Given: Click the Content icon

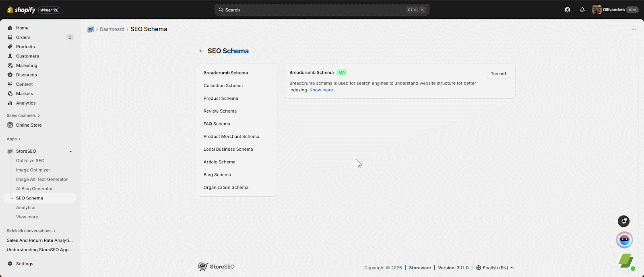Looking at the screenshot, I should coord(10,84).
